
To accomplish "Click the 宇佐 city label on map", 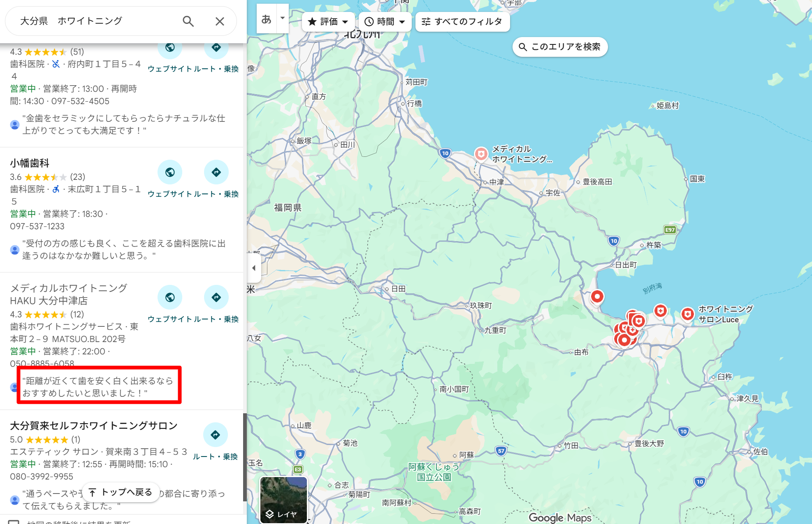I will coord(553,193).
